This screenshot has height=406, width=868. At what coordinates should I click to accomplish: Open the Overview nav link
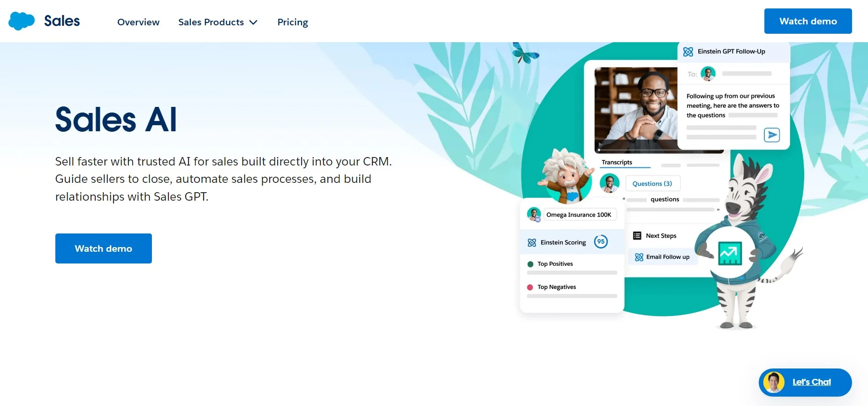(x=138, y=22)
